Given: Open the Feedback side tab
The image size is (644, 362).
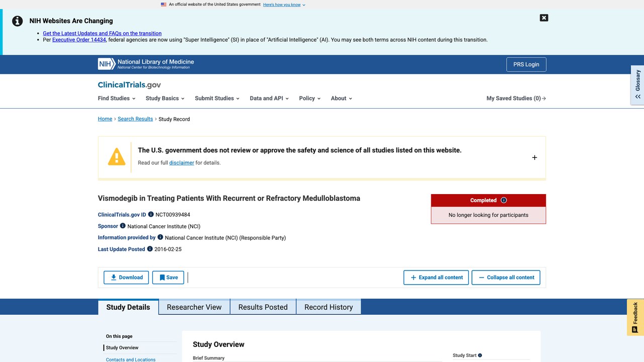Looking at the screenshot, I should [635, 317].
